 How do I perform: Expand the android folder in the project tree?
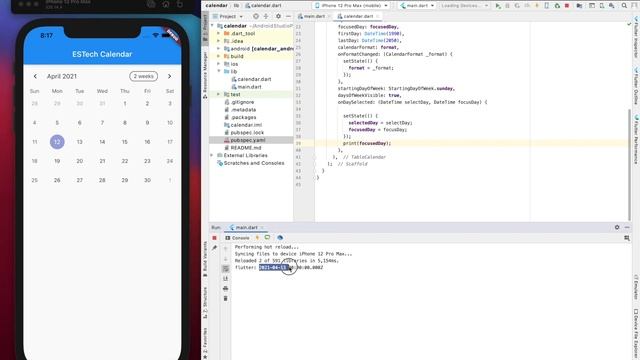219,49
